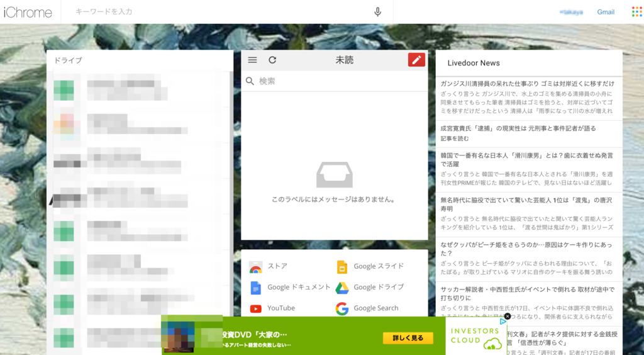Open the Gmail widget hamburger menu
The height and width of the screenshot is (355, 644).
(253, 60)
